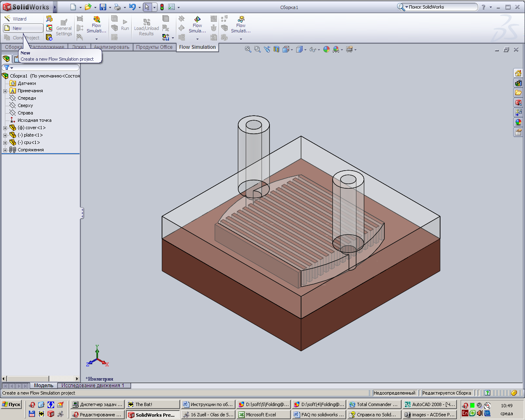Viewport: 525px width, 420px height.
Task: Click the Edit Appearance color ball icon
Action: pyautogui.click(x=326, y=49)
